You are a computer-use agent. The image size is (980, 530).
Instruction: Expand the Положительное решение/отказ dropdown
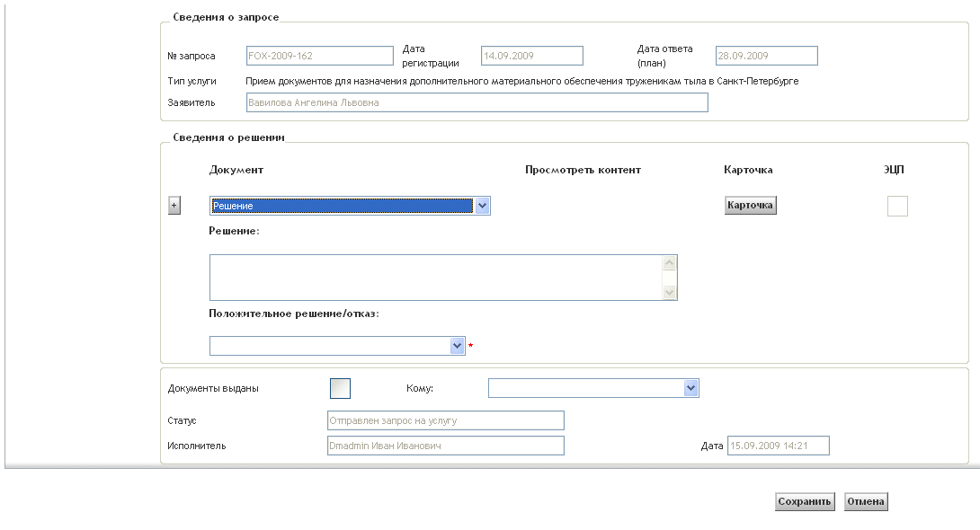tap(337, 345)
